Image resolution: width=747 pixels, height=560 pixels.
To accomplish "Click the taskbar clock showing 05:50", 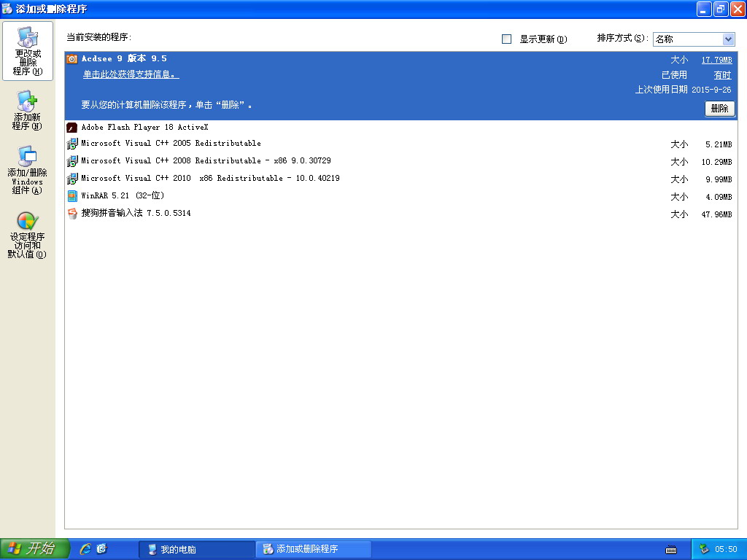I will 726,550.
